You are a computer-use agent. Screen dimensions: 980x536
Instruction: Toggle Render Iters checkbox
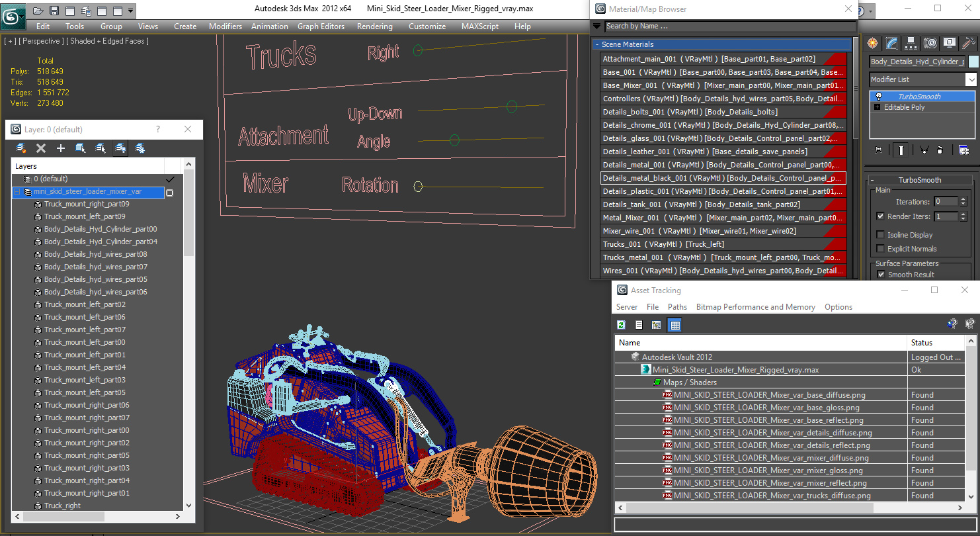pos(880,216)
